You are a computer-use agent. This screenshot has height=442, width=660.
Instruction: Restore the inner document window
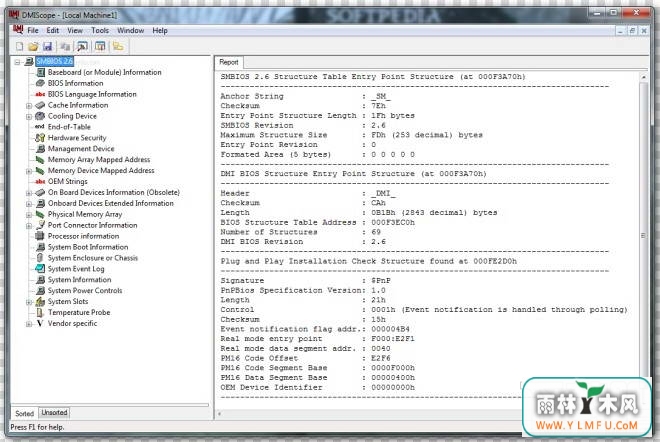click(632, 30)
